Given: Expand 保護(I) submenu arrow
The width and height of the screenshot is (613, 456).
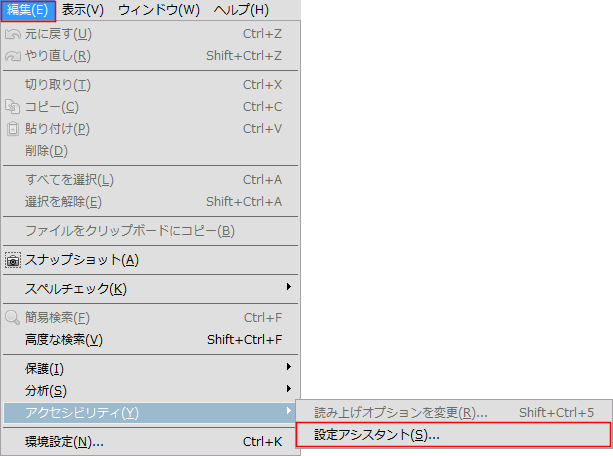Looking at the screenshot, I should [289, 366].
